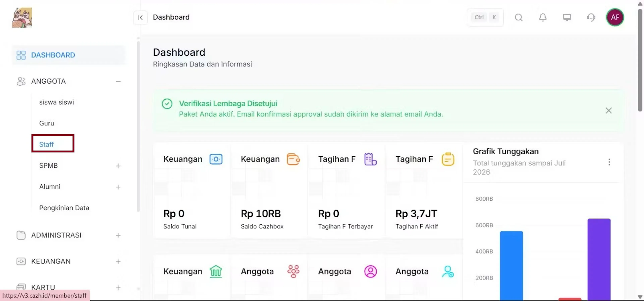Collapse the ANGGOTA menu section

click(x=118, y=81)
